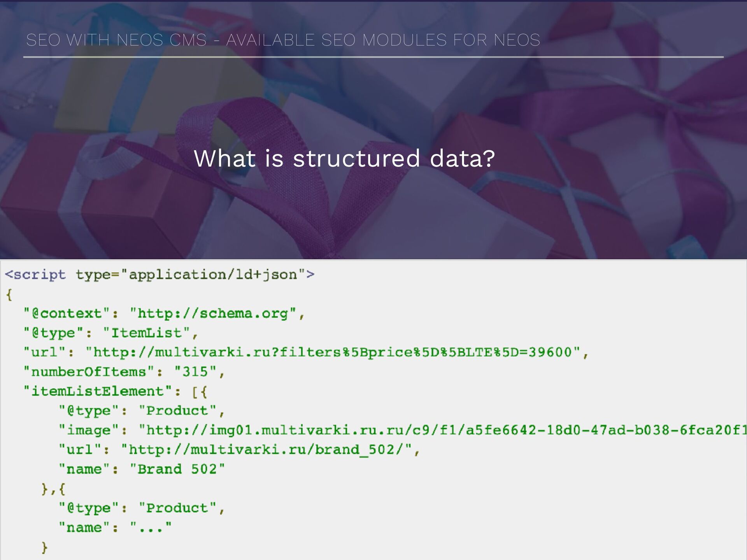Screen dimensions: 747x560
Task: Click the 'What is structured data?' heading
Action: pos(344,159)
